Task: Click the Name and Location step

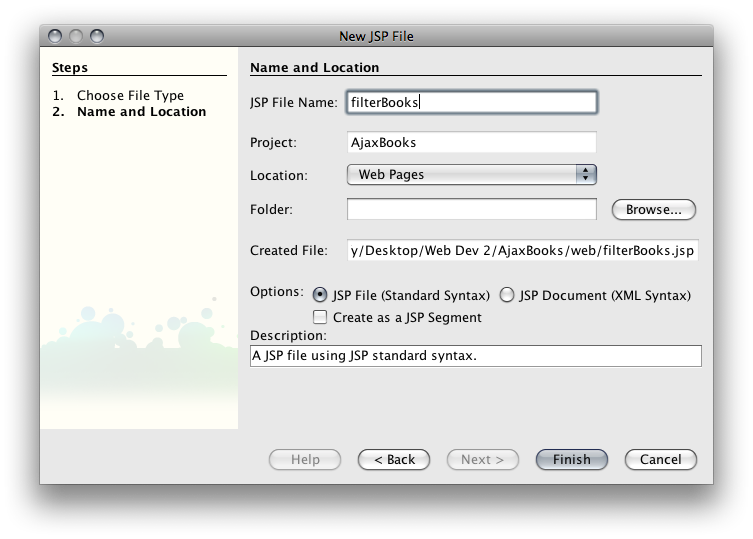Action: pyautogui.click(x=142, y=111)
